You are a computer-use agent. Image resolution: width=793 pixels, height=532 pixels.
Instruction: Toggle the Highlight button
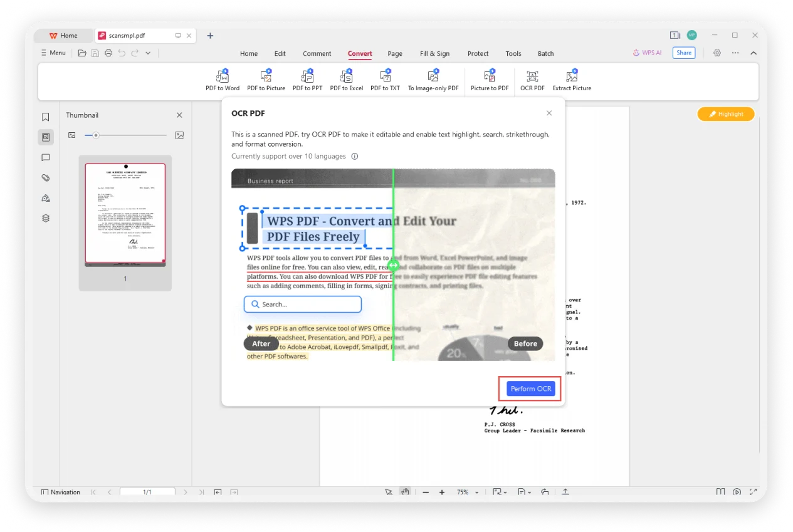pyautogui.click(x=726, y=114)
